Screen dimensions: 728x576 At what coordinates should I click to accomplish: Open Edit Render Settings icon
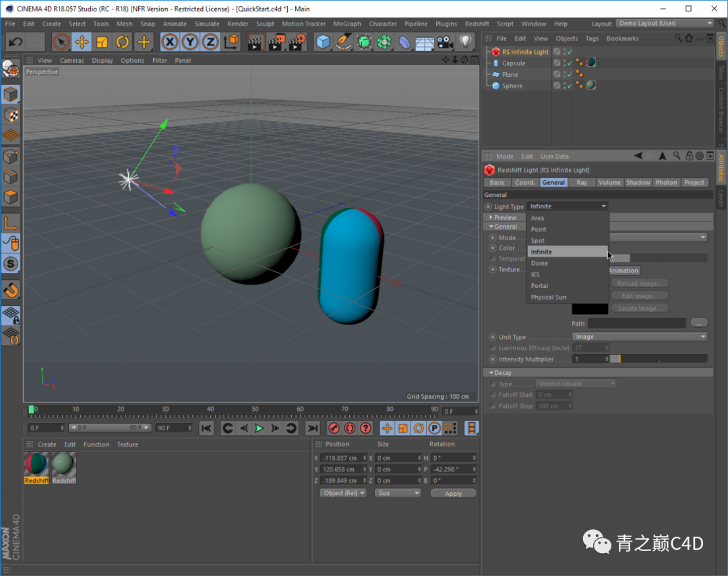click(x=297, y=42)
